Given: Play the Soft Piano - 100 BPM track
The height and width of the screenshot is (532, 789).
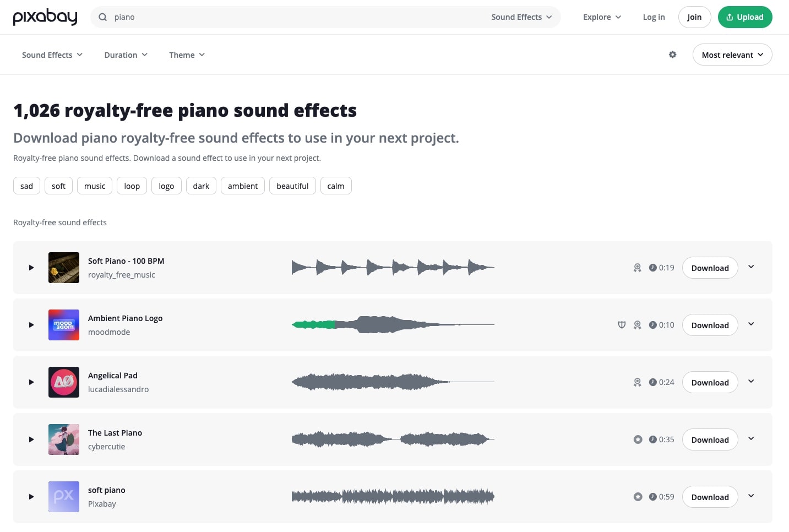Looking at the screenshot, I should pos(31,268).
